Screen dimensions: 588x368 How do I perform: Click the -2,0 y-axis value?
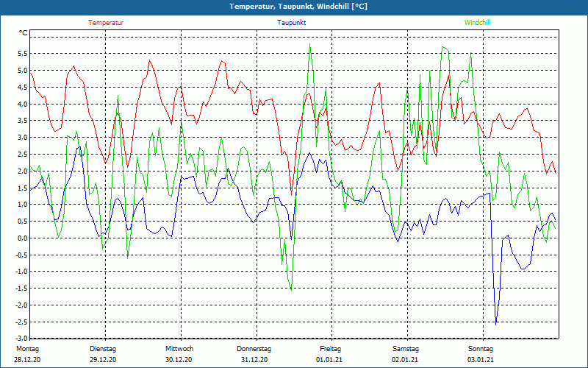(21, 305)
